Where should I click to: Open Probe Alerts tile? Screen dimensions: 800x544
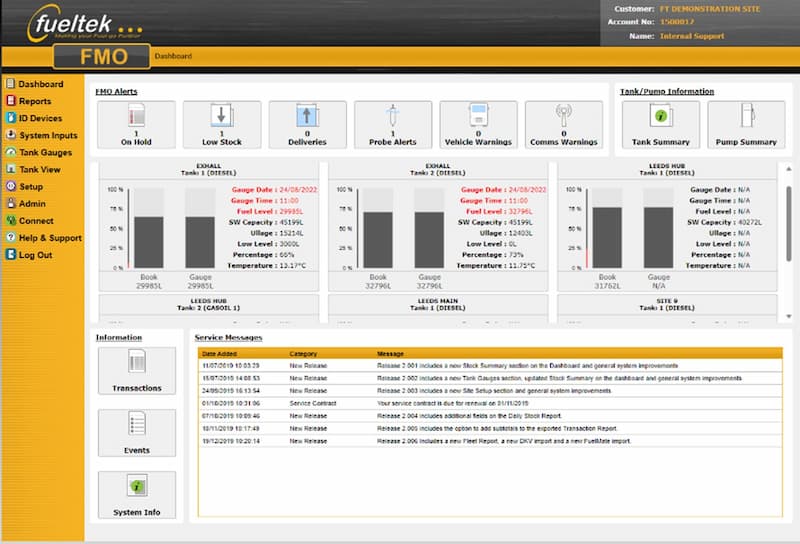pyautogui.click(x=393, y=117)
